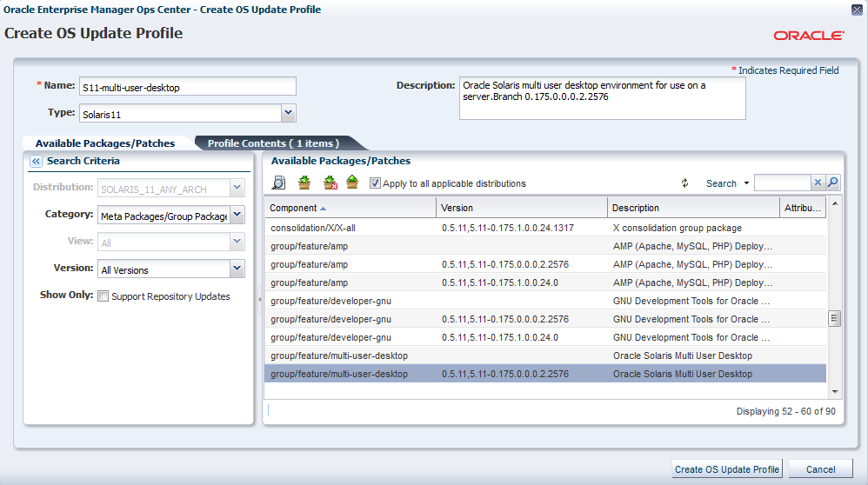Click the Create OS Update Profile button

(727, 469)
